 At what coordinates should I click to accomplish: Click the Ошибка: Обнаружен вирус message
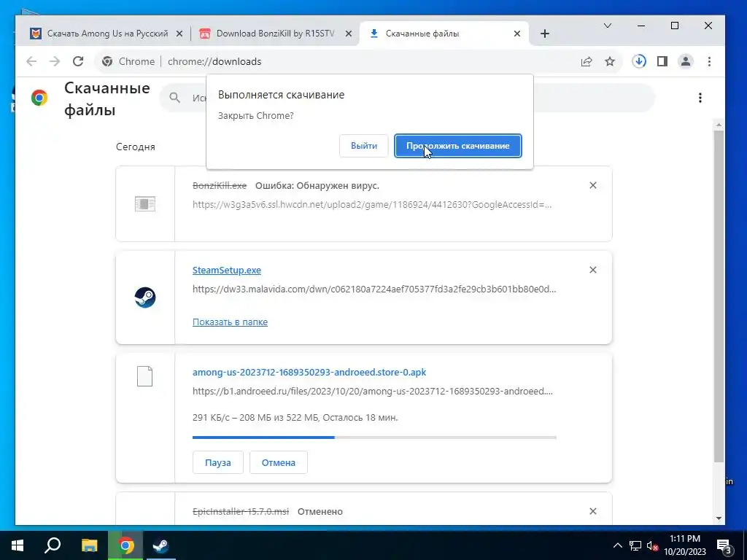point(317,186)
